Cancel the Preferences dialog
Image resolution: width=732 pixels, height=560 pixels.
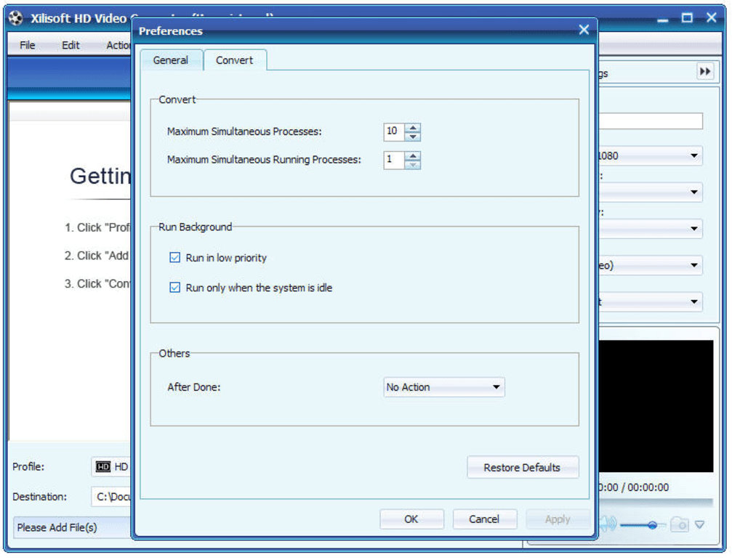[484, 519]
